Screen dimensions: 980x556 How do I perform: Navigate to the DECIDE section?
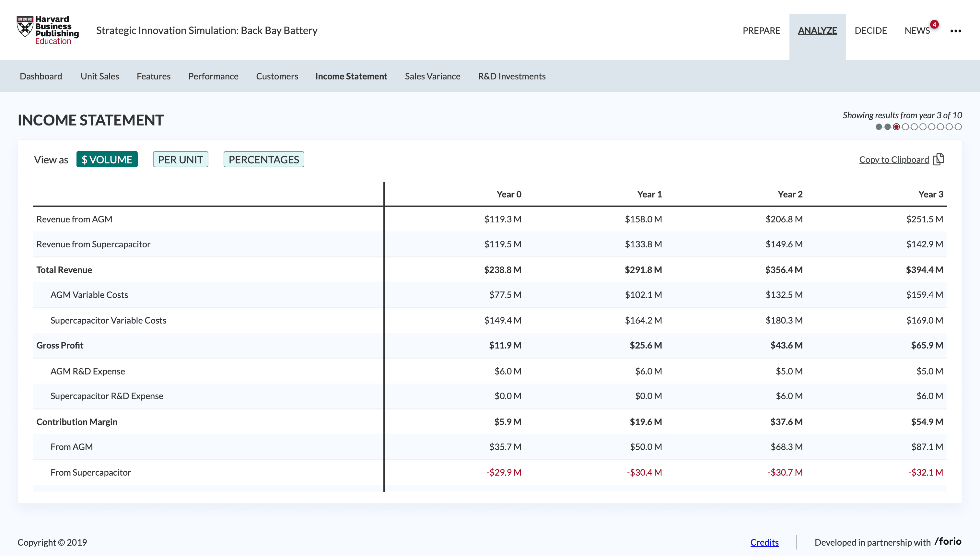pos(870,30)
